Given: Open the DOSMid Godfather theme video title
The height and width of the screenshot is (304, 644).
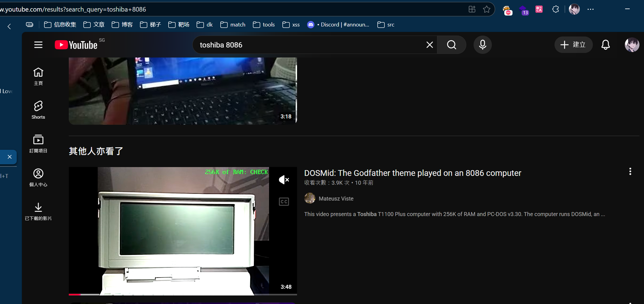Looking at the screenshot, I should (x=412, y=173).
